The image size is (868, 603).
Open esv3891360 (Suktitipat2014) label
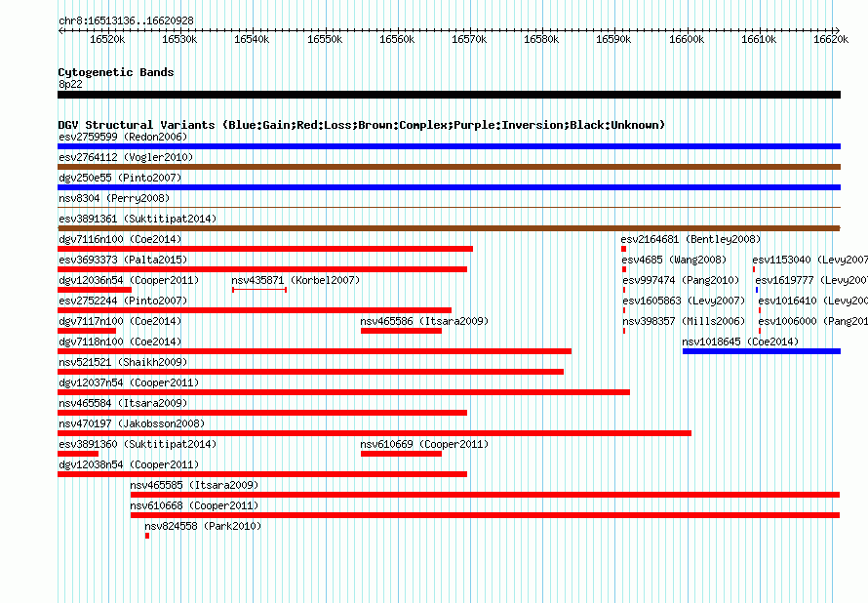tap(138, 444)
